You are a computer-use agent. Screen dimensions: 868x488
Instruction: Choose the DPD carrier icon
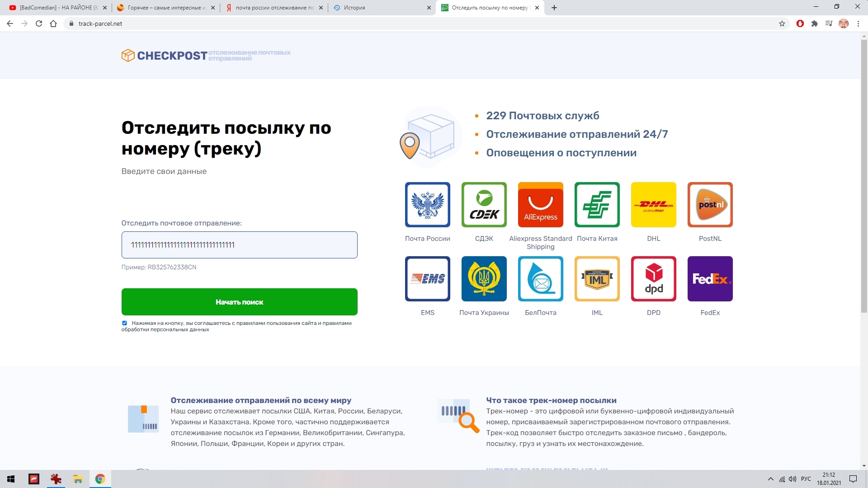pyautogui.click(x=653, y=278)
